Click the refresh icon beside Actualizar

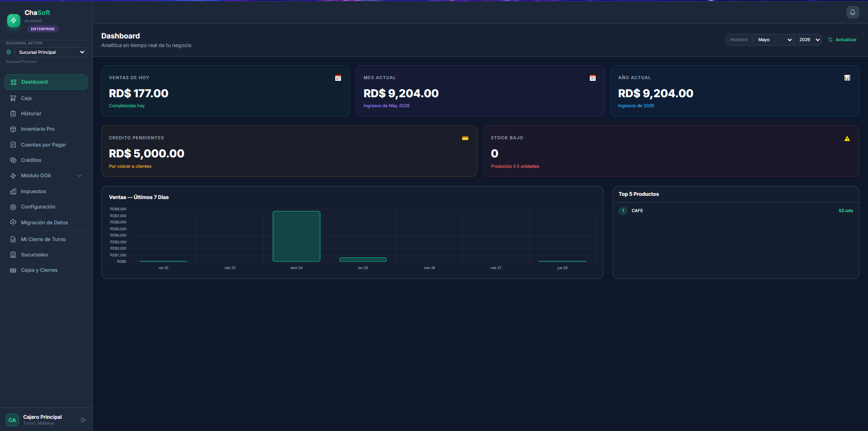(x=830, y=40)
